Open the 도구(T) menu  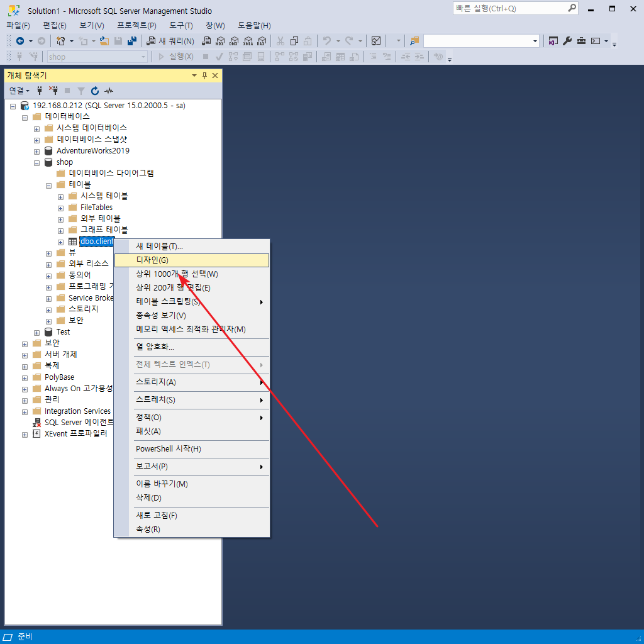click(181, 25)
